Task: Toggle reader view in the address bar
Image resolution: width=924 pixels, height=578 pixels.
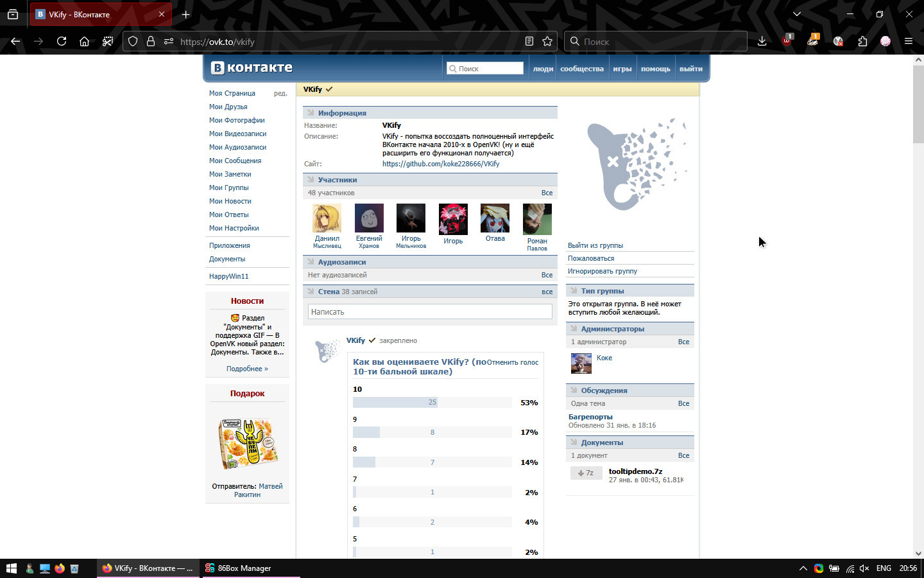Action: tap(529, 42)
